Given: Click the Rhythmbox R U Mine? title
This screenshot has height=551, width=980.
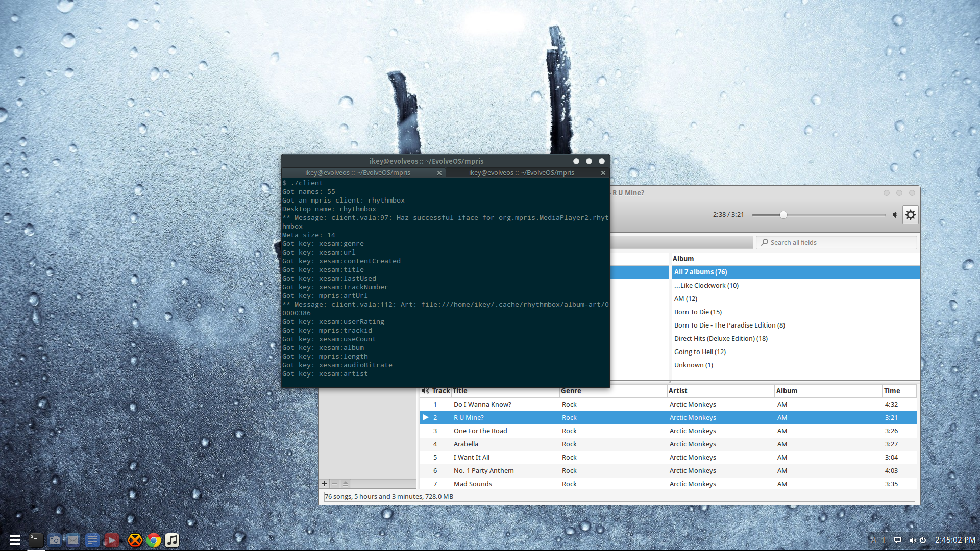Looking at the screenshot, I should tap(628, 193).
